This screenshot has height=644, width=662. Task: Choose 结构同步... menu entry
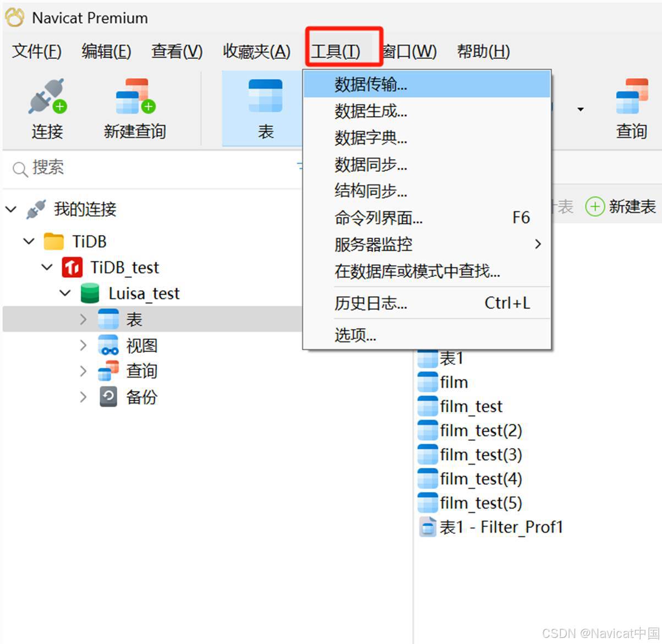(x=427, y=190)
